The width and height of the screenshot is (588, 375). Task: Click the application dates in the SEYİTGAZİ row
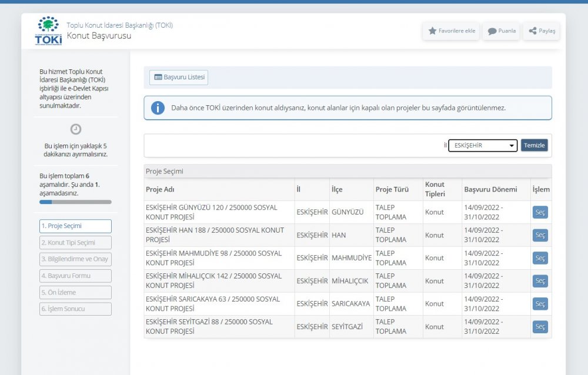tap(483, 327)
